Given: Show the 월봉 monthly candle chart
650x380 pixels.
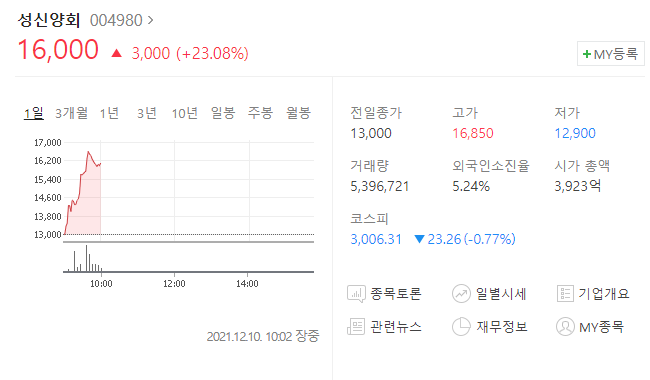Looking at the screenshot, I should 298,113.
